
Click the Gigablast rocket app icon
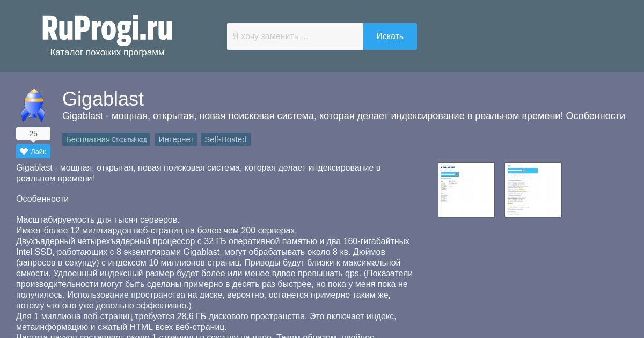33,106
